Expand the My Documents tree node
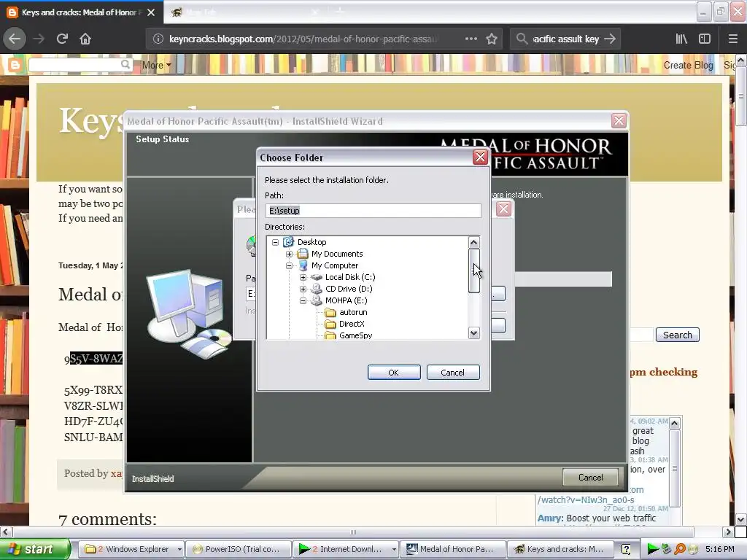This screenshot has width=747, height=560. coord(289,254)
